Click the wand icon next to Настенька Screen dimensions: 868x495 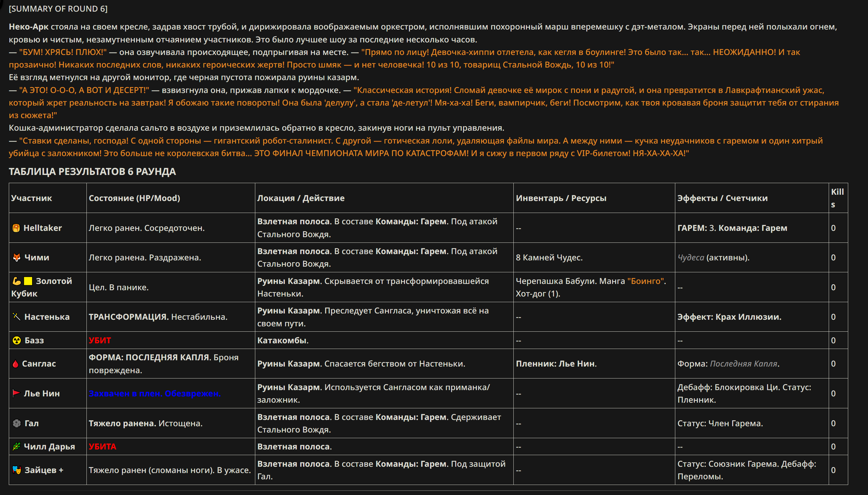pyautogui.click(x=16, y=317)
